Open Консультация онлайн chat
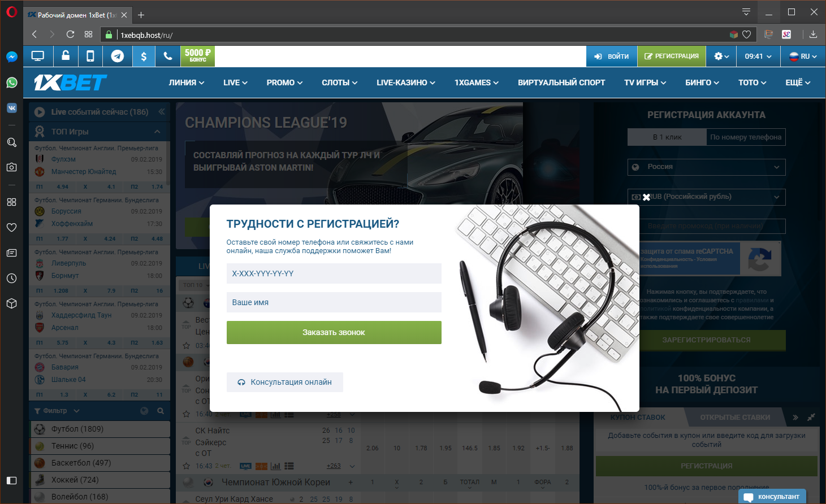 pos(285,382)
